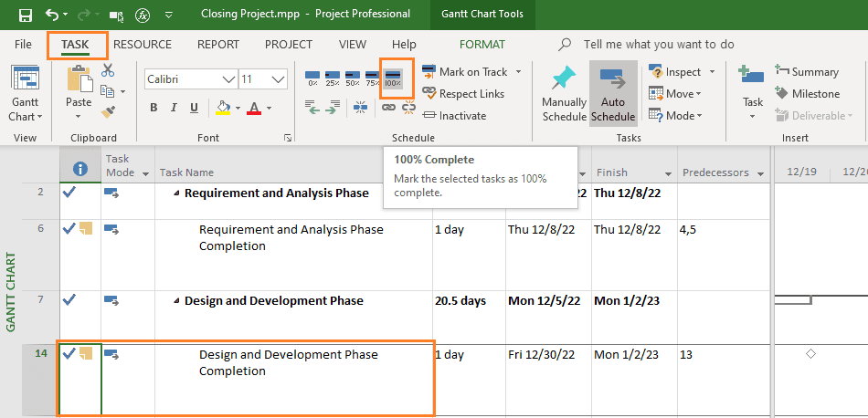Collapse Requirement and Analysis Phase summary

(x=176, y=193)
